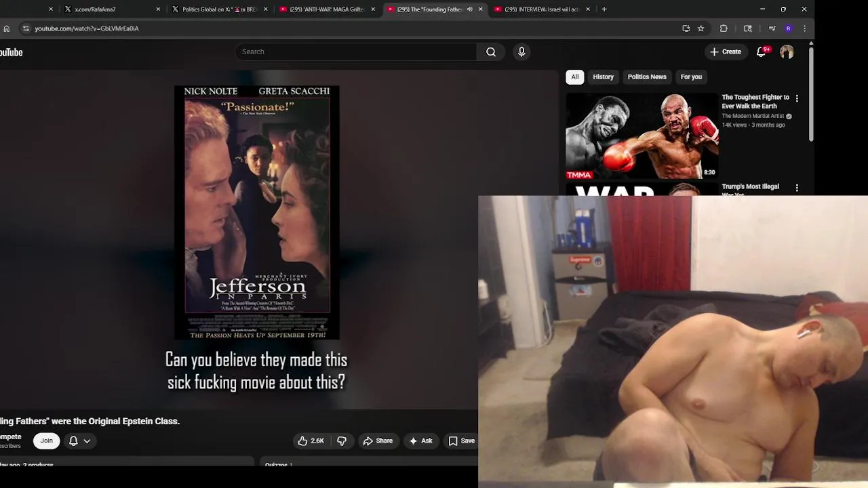Select the Politics News filter chip

tap(647, 77)
